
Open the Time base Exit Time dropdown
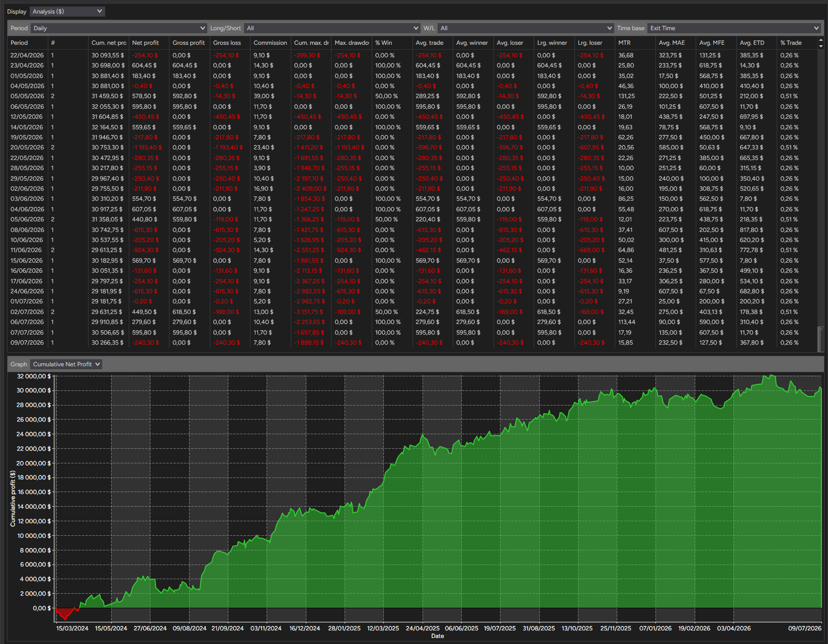click(734, 28)
